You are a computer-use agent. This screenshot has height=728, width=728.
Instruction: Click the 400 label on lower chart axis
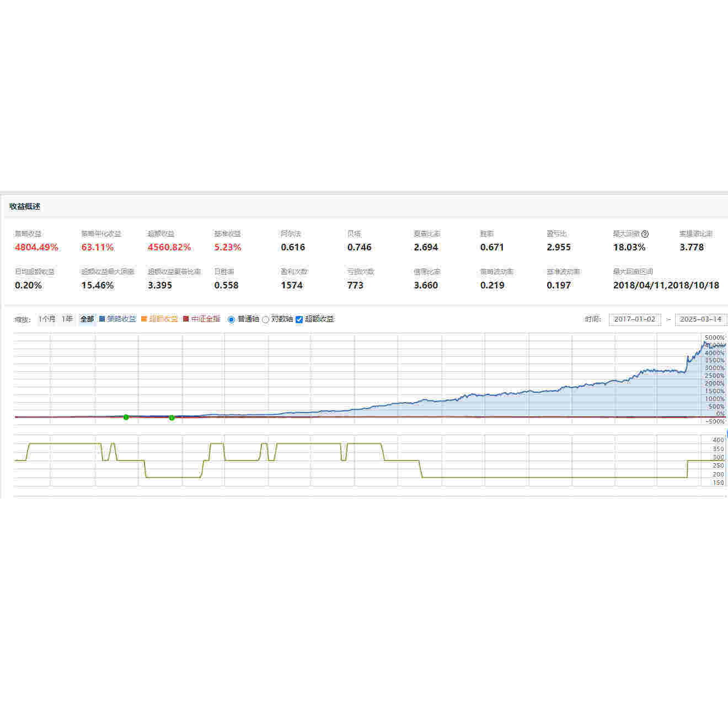pos(719,440)
